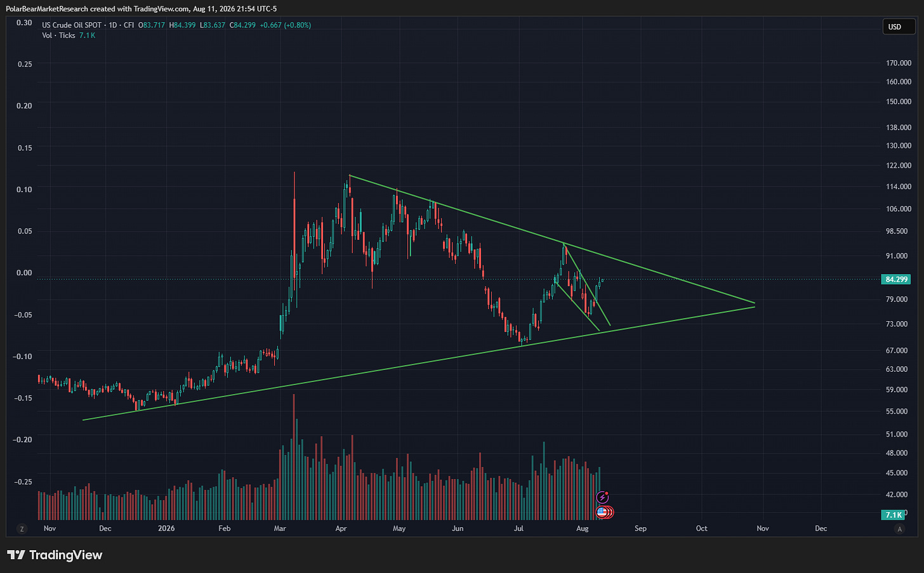Select the US Crude Oil SPOT symbol title
Screen dimensions: 924x573
click(x=72, y=25)
